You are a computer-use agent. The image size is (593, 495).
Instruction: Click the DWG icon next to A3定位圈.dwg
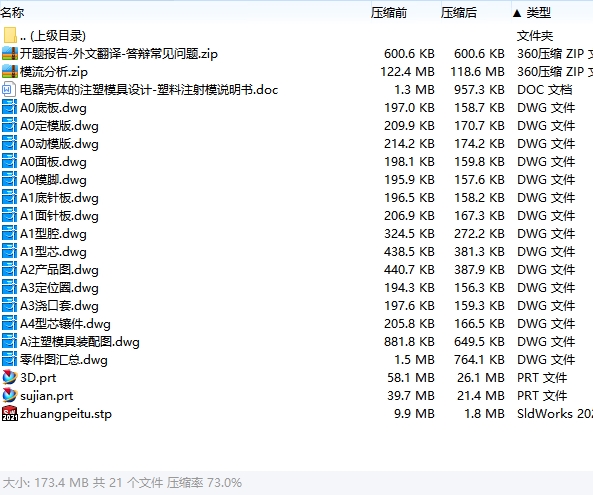pos(9,288)
